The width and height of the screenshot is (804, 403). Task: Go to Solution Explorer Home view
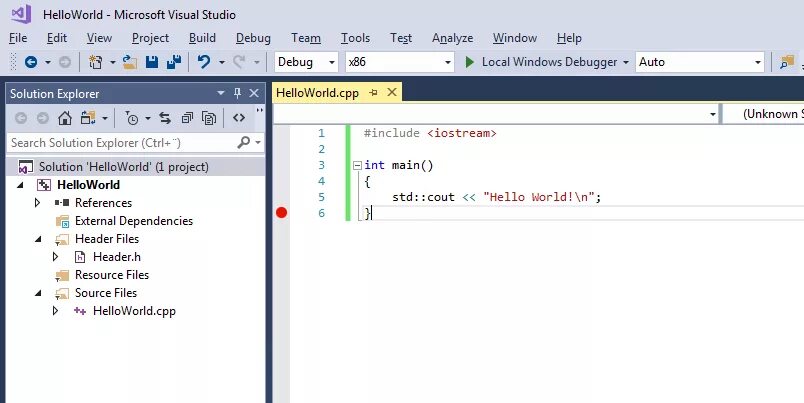point(65,118)
